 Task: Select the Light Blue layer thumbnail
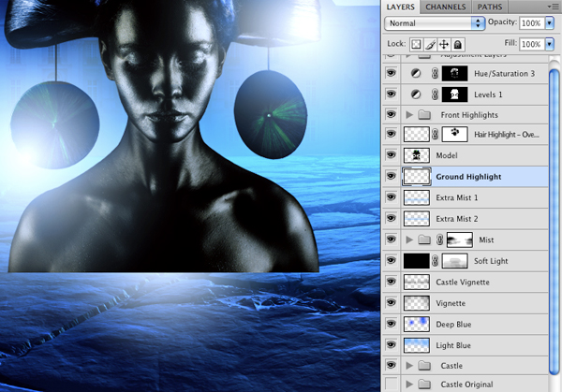[417, 345]
